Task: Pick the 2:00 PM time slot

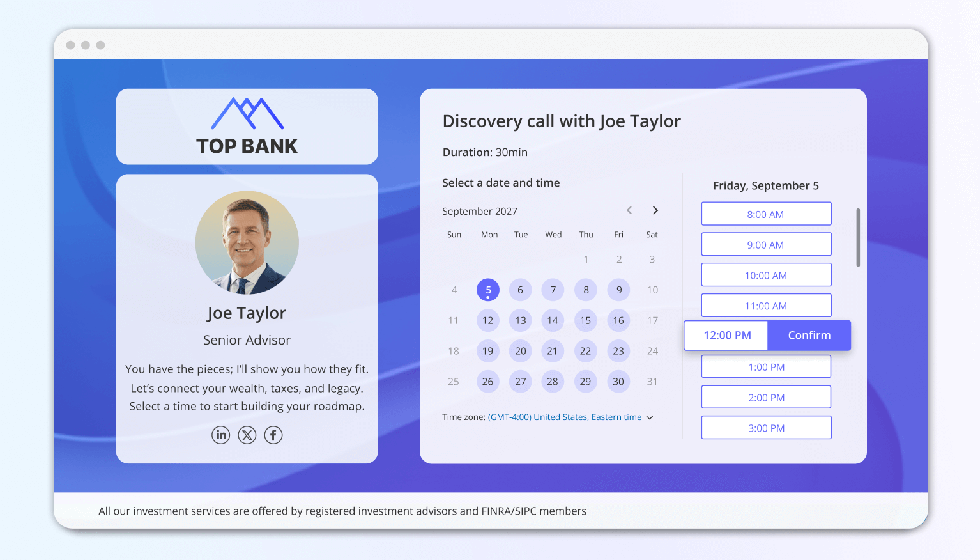Action: [766, 396]
